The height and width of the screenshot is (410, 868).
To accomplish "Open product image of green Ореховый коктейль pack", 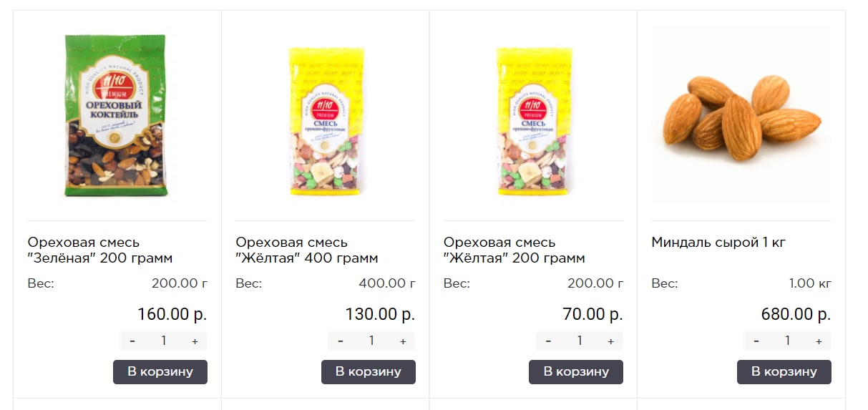I will click(x=117, y=115).
